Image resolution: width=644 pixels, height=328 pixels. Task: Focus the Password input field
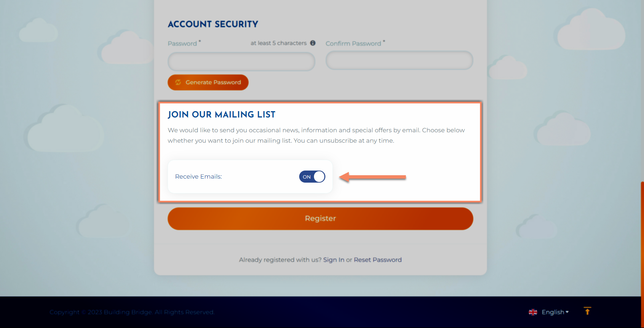tap(241, 61)
